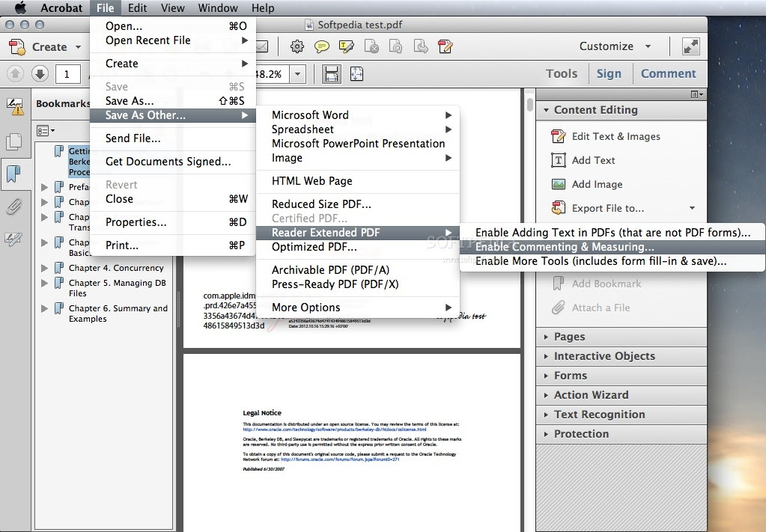The width and height of the screenshot is (766, 532).
Task: Open the Export File to dropdown arrow
Action: pyautogui.click(x=692, y=208)
